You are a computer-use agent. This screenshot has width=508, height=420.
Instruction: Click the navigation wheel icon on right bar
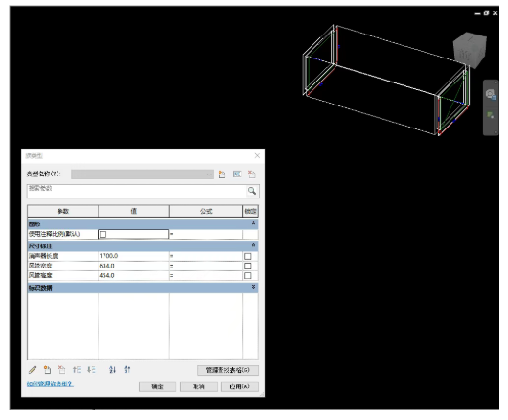[x=491, y=95]
